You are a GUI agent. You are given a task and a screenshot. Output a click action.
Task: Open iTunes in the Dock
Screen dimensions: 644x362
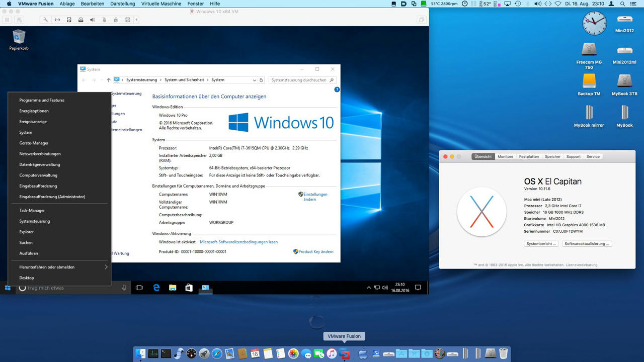(332, 353)
